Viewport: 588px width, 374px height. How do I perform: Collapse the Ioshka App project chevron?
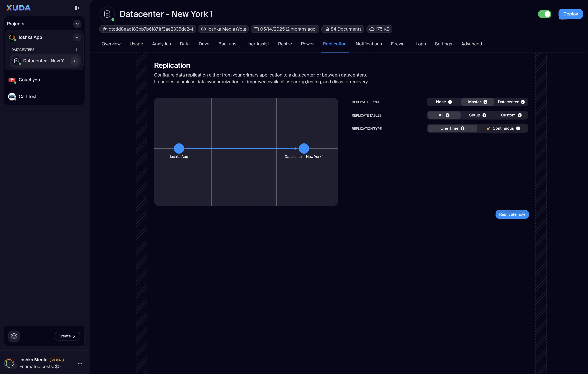[x=77, y=37]
